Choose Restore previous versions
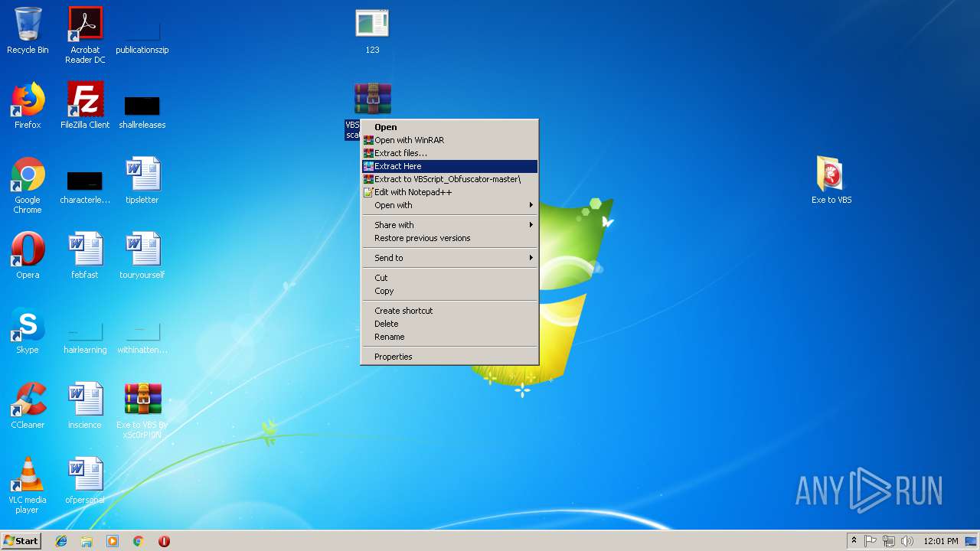The image size is (980, 551). 449,238
